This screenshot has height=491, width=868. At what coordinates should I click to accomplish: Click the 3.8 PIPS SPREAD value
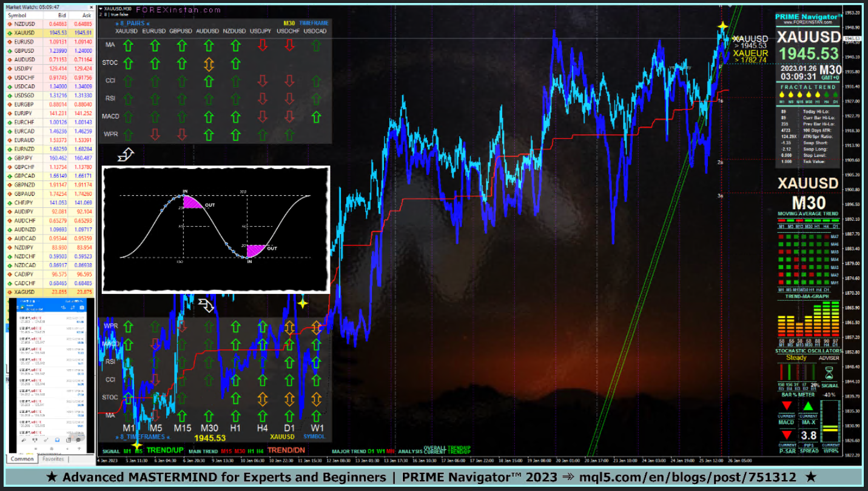809,435
